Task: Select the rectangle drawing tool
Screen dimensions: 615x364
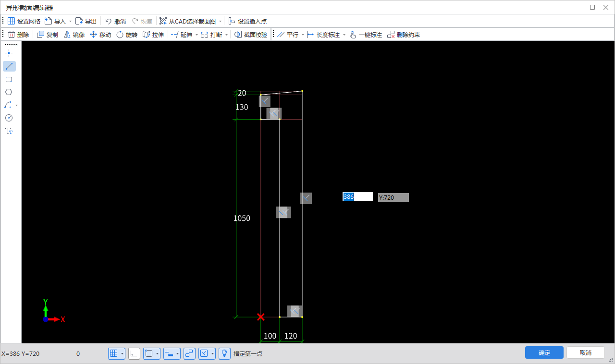Action: pyautogui.click(x=9, y=79)
